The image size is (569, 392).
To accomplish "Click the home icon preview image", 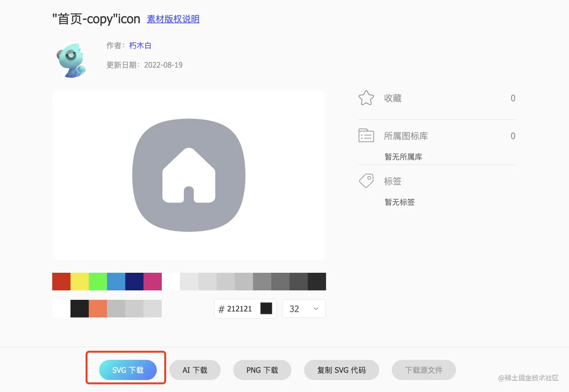I will point(189,175).
